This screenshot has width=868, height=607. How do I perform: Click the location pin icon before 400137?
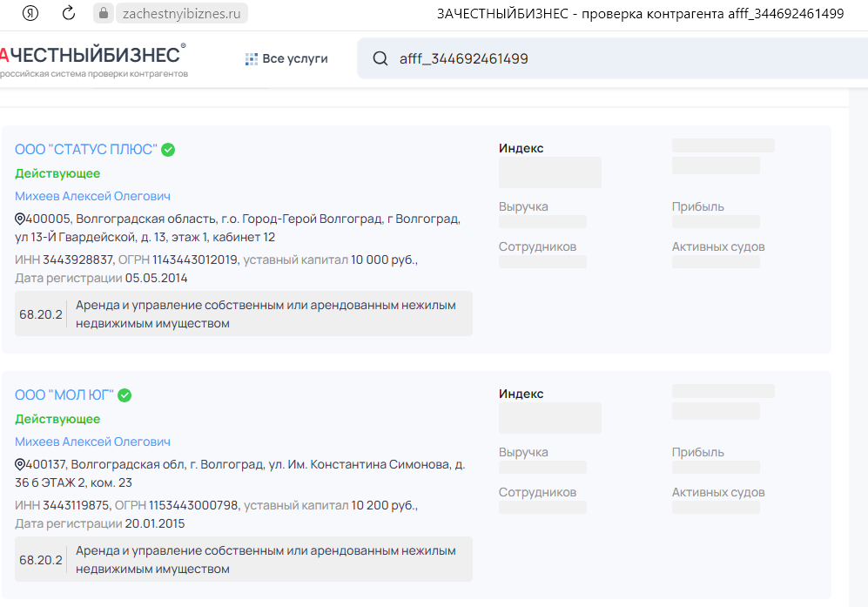click(20, 465)
